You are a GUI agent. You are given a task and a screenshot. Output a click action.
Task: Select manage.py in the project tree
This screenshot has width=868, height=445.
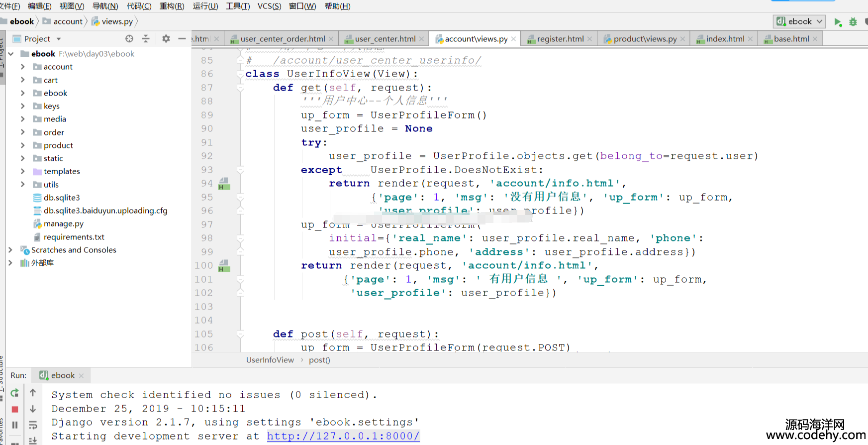pyautogui.click(x=63, y=223)
